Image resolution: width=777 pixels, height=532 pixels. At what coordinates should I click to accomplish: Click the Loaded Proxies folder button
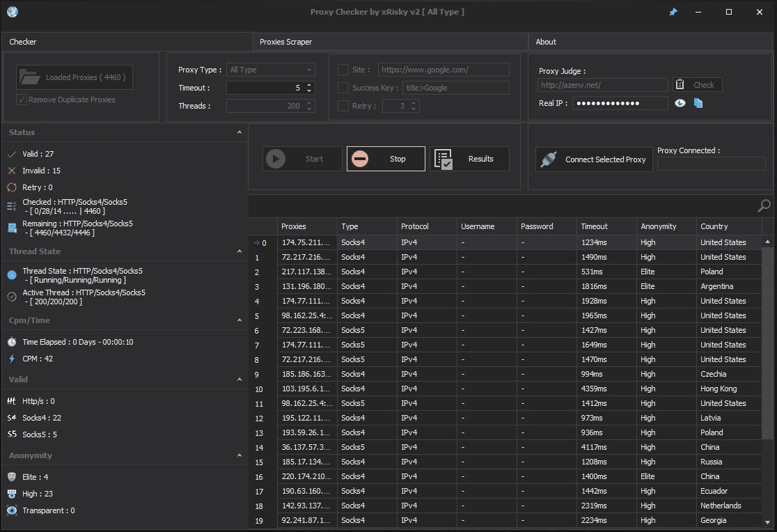(74, 77)
